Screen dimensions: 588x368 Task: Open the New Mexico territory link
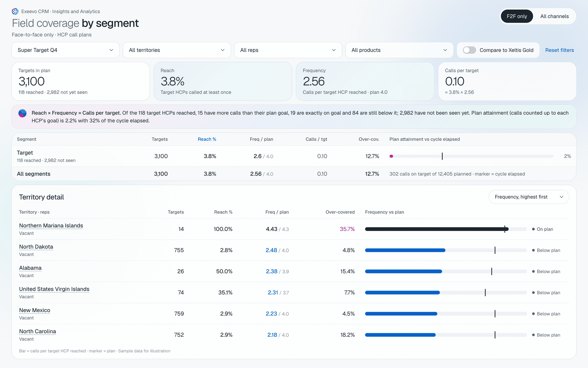click(x=35, y=310)
